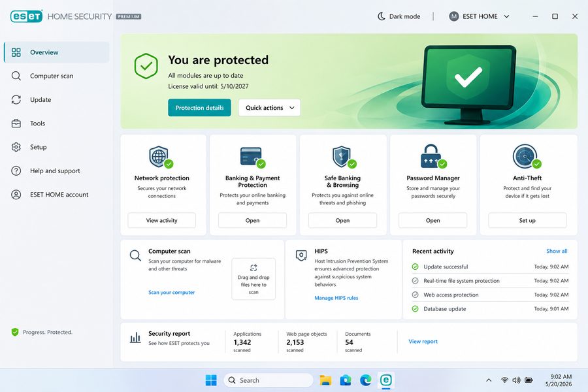Toggle Dark mode

click(399, 16)
